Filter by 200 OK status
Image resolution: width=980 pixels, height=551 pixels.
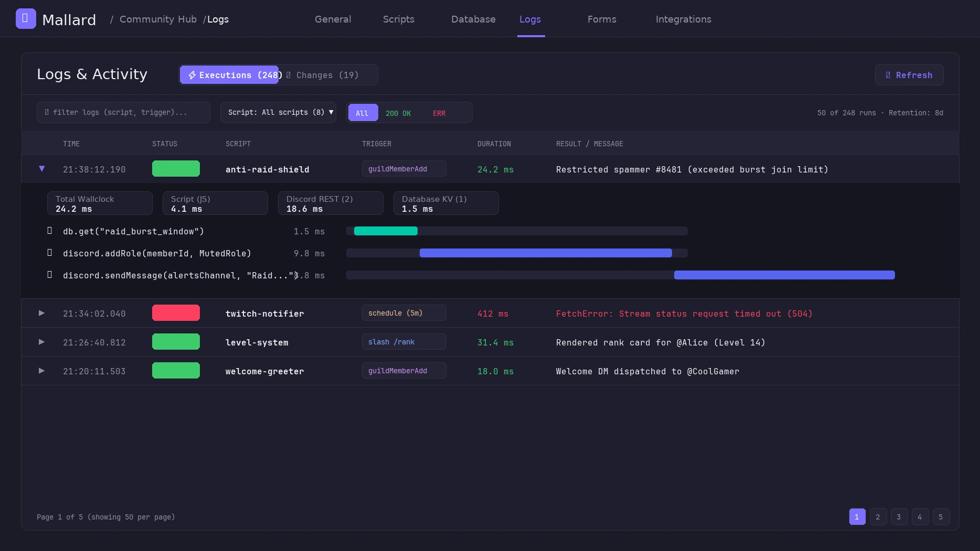click(x=398, y=113)
